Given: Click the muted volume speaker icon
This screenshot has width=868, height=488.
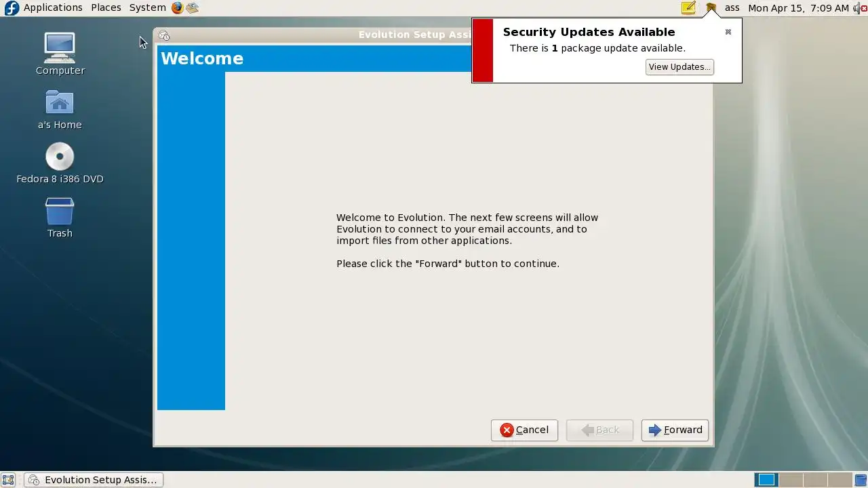Looking at the screenshot, I should pos(860,8).
